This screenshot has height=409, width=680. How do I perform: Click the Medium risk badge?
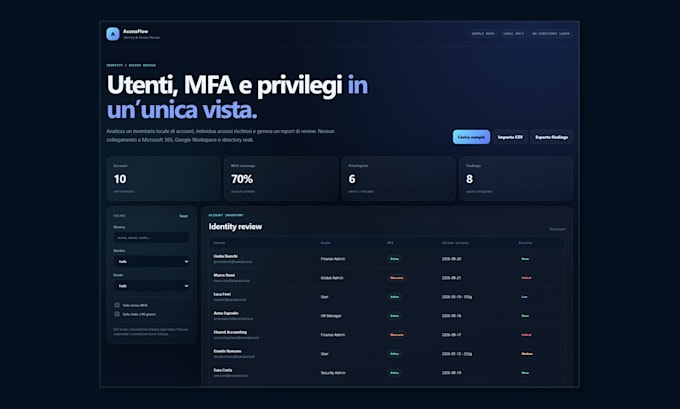527,354
